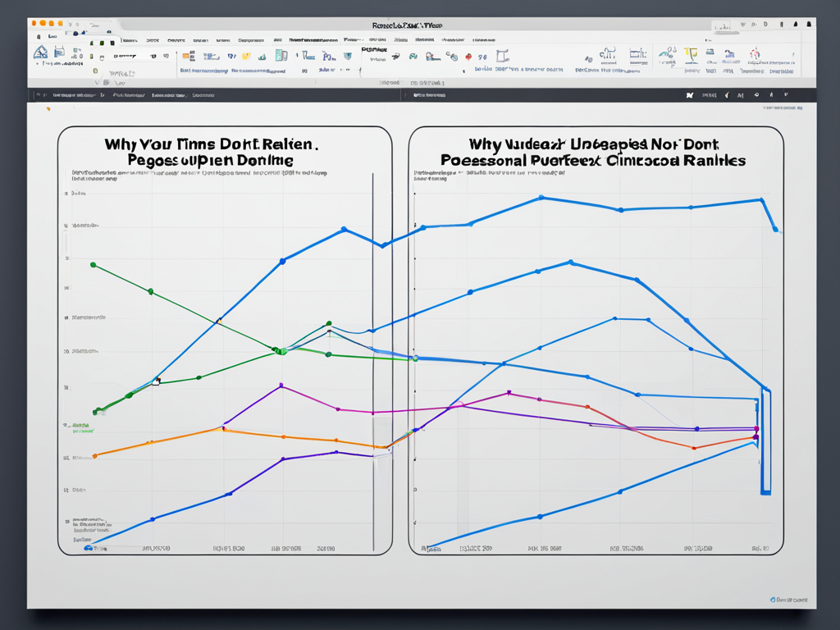Toggle the small checkbox below the ribbon's left icons
This screenshot has height=630, width=840.
pos(95,71)
